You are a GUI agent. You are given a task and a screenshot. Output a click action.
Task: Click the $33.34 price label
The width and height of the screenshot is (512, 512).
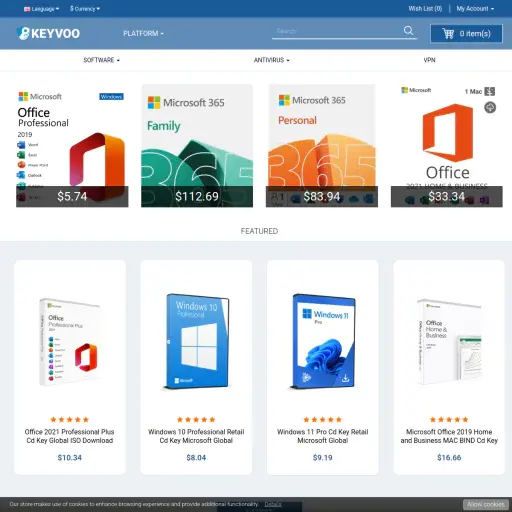click(x=447, y=196)
